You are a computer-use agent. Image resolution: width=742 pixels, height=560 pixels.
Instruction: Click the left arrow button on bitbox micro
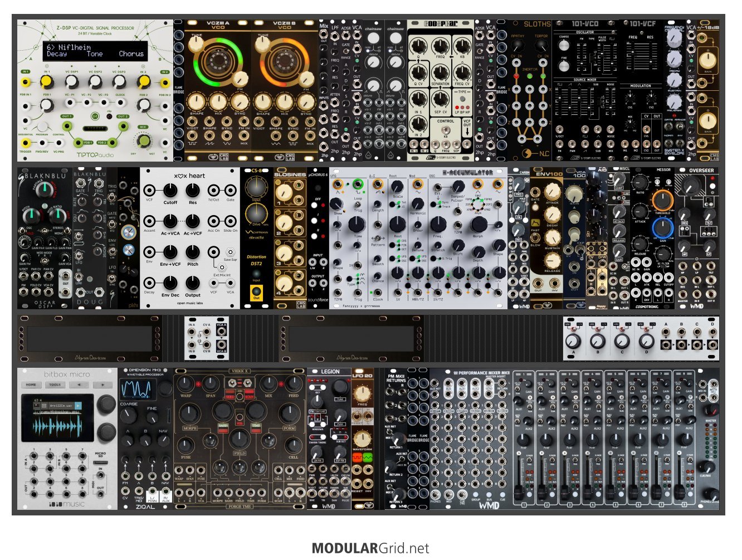pos(79,384)
